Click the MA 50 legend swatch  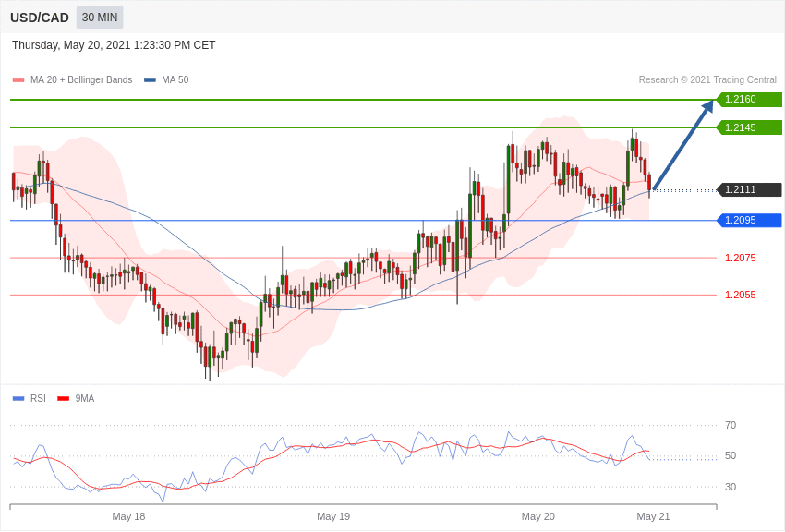click(150, 79)
